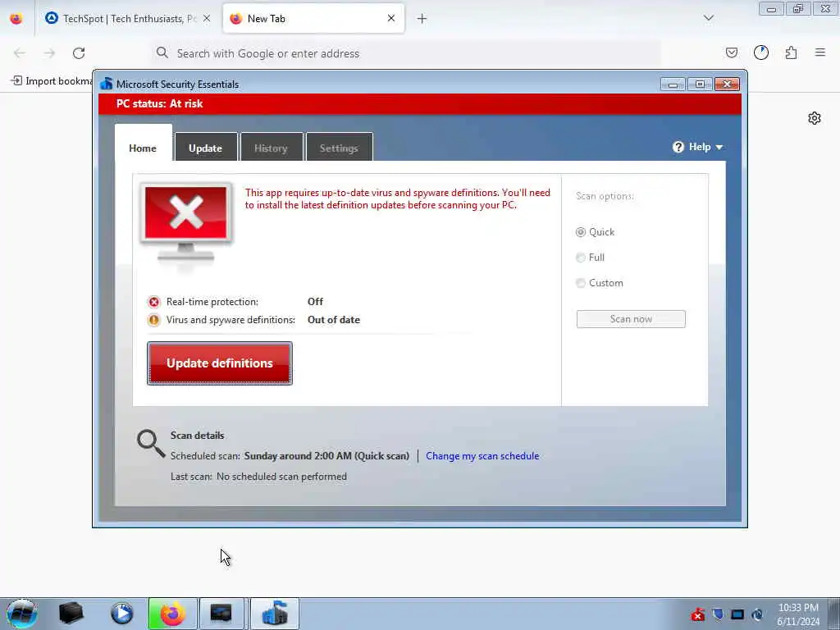Close the TechSpot tab
Image resolution: width=840 pixels, height=630 pixels.
pos(207,18)
